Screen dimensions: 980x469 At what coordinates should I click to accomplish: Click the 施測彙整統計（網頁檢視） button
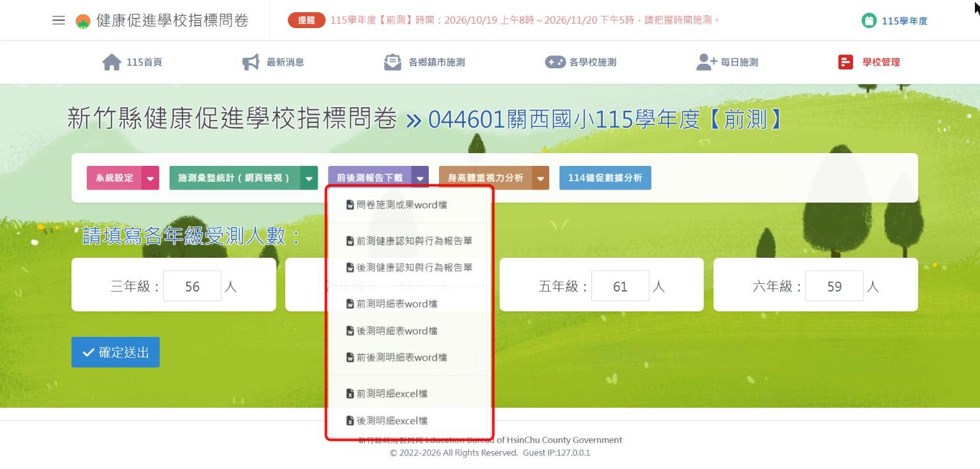[235, 178]
